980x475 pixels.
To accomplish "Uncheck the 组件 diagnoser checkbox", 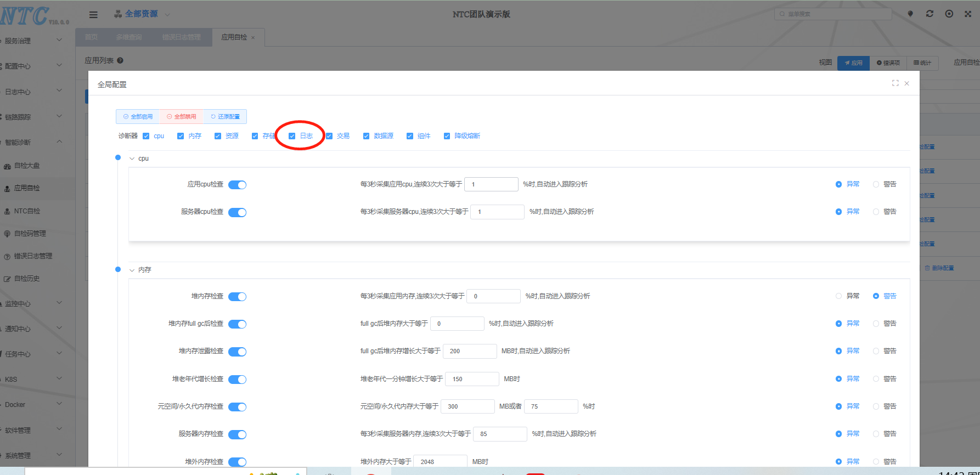I will pos(410,136).
